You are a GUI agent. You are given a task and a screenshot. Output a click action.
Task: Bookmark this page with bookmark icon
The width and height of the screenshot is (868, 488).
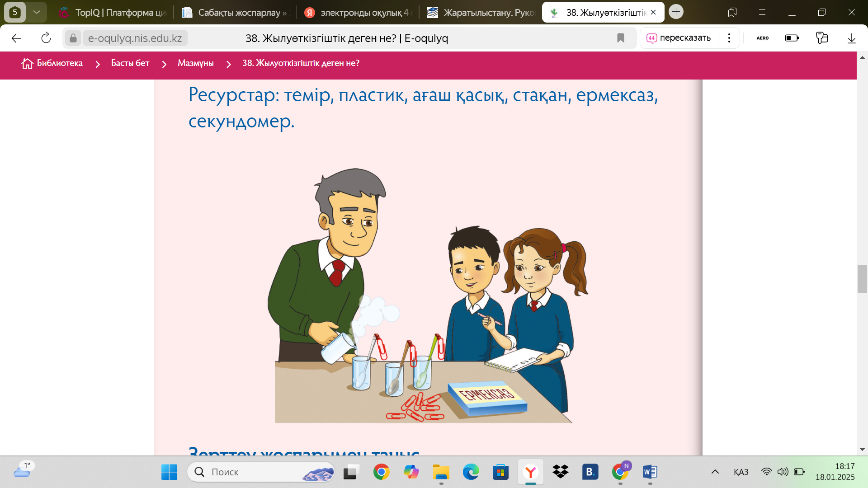(620, 38)
